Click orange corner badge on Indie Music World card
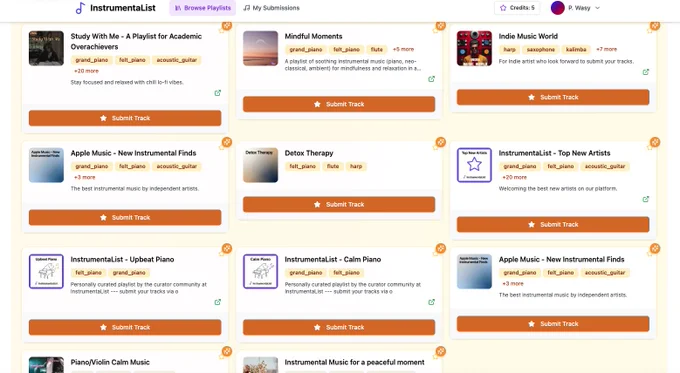Image resolution: width=680 pixels, height=373 pixels. click(655, 26)
